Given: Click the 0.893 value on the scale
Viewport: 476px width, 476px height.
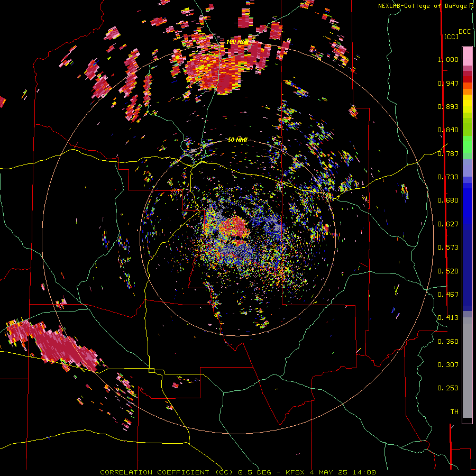Looking at the screenshot, I should click(448, 106).
